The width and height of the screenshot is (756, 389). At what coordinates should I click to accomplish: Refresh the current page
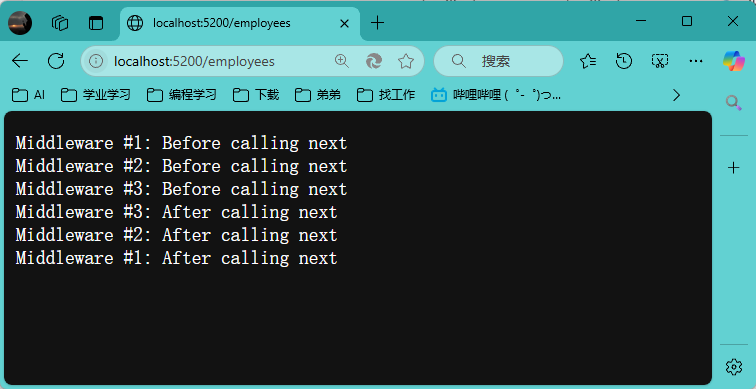[x=56, y=61]
